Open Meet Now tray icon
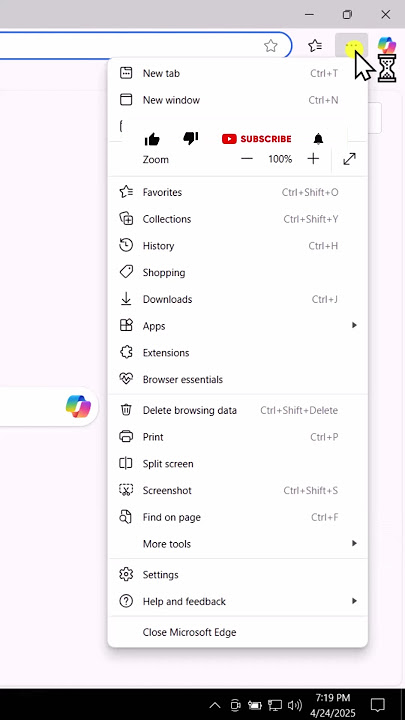 235,705
